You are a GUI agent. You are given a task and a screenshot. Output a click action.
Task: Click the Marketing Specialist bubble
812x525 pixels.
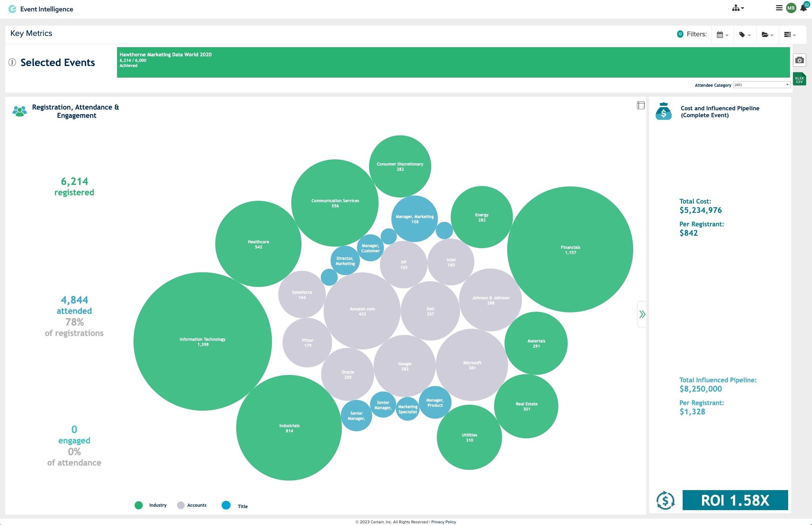tap(408, 409)
